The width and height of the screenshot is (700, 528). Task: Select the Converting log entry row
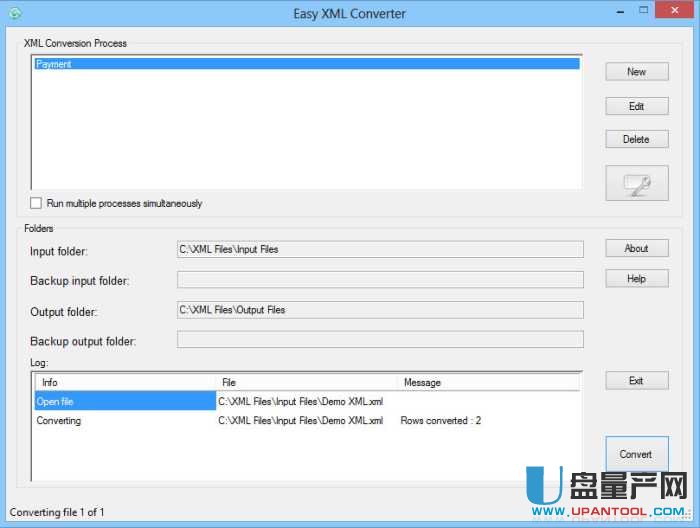(x=125, y=421)
